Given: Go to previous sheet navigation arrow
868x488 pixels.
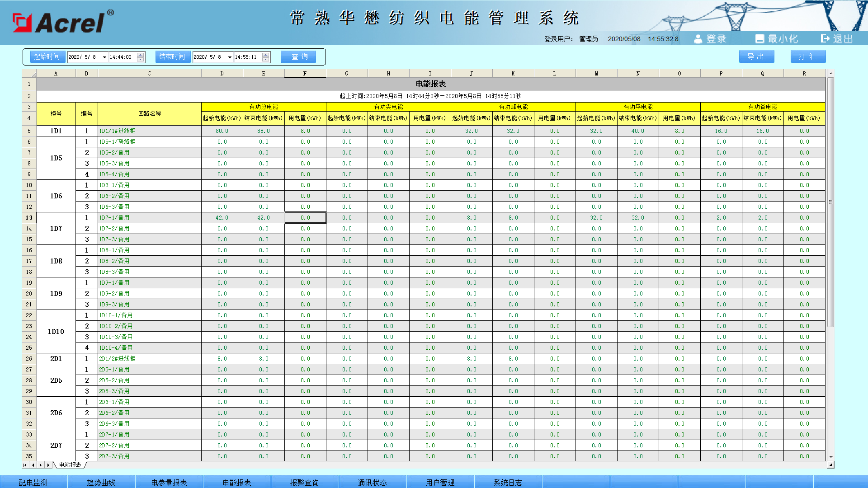Looking at the screenshot, I should point(33,465).
